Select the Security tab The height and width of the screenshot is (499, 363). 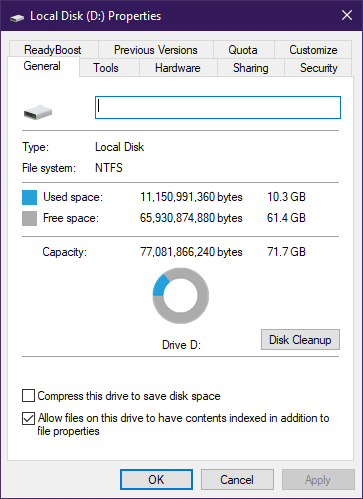coord(318,68)
